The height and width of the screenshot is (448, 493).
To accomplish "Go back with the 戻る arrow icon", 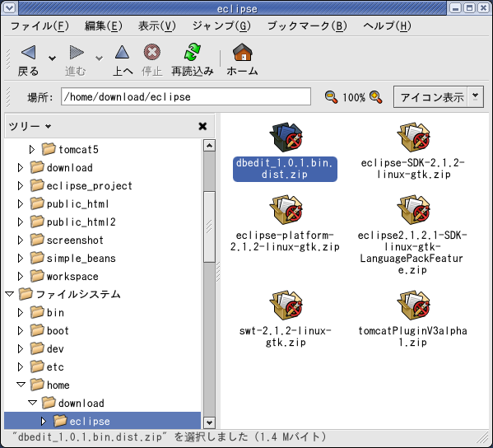I will 28,52.
